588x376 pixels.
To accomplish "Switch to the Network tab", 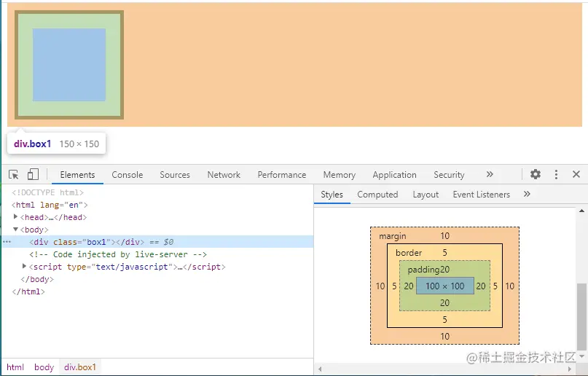I will pos(224,175).
